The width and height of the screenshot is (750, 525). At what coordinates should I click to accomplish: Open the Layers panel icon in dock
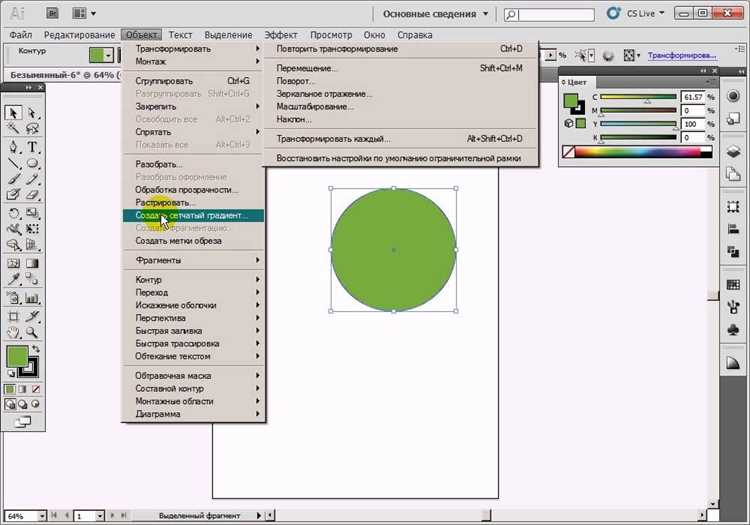tap(733, 152)
